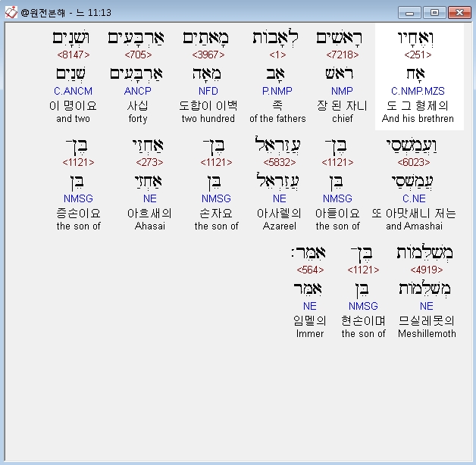Image resolution: width=476 pixels, height=465 pixels.
Task: Click Strong's number <4919>
Action: 427,270
